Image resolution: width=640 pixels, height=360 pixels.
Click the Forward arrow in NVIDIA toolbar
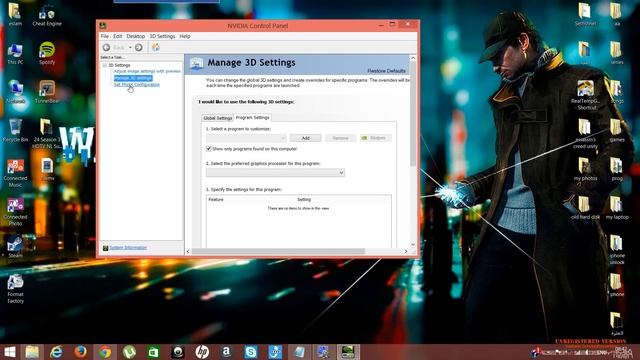pos(139,47)
